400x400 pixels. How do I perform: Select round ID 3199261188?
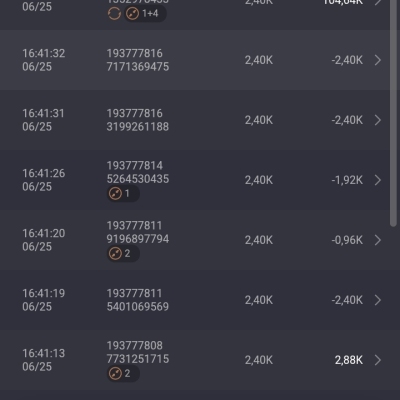[x=138, y=127]
